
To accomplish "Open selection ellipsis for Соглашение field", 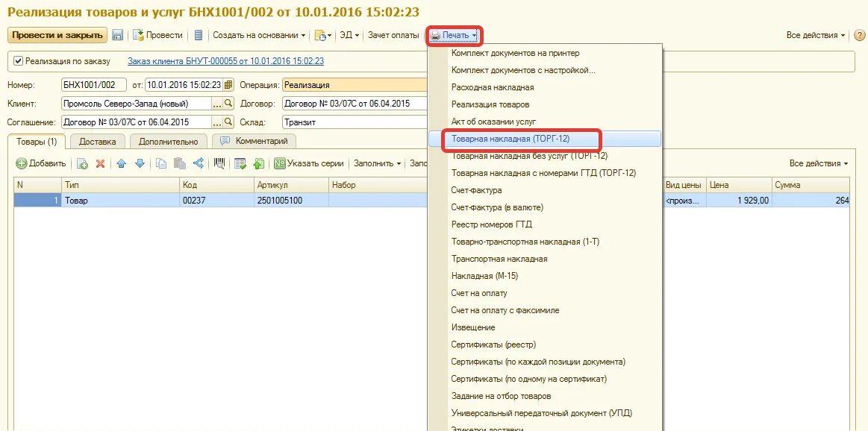I will pyautogui.click(x=217, y=122).
